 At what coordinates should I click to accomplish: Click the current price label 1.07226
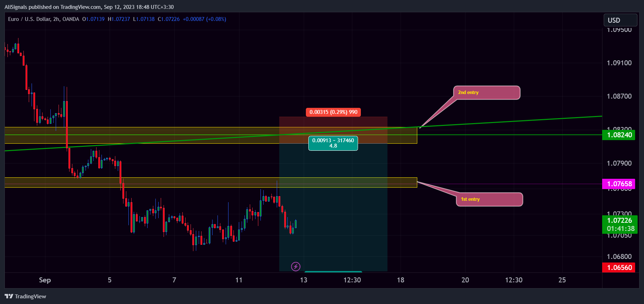pos(620,220)
